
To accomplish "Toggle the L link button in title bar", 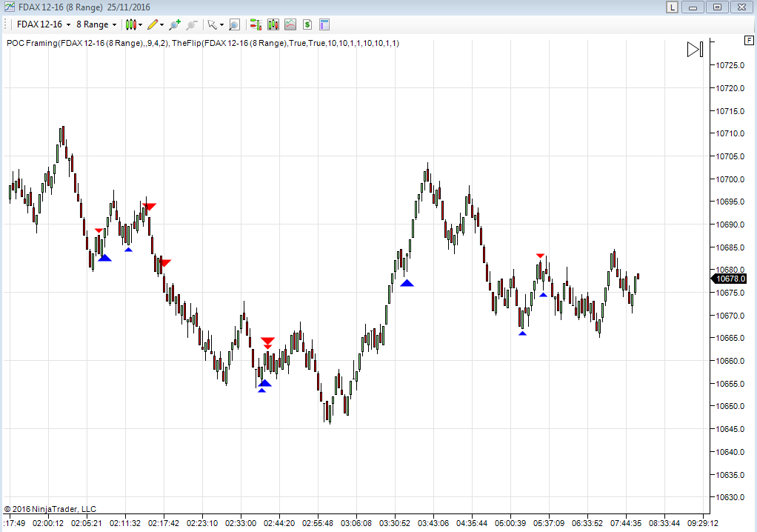I will (673, 7).
